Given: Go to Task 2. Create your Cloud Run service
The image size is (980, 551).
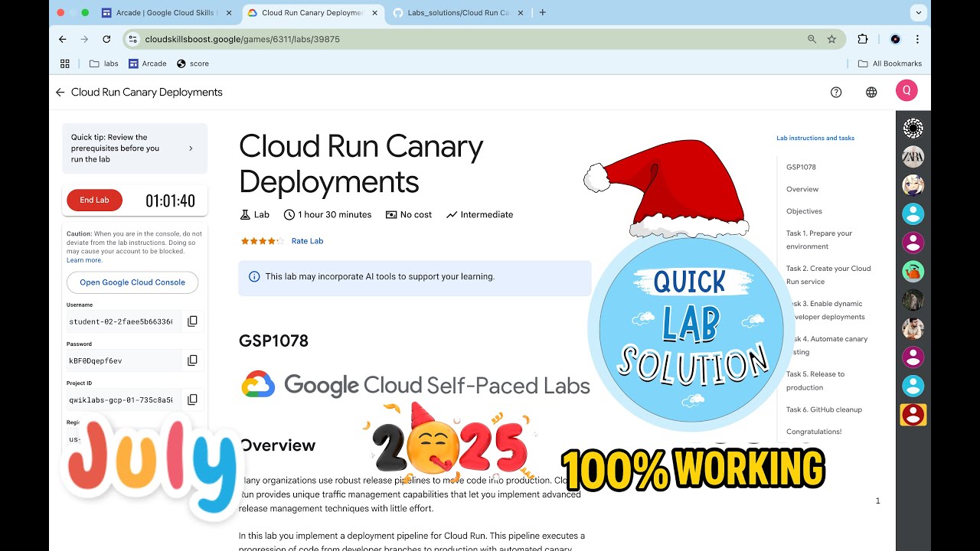Looking at the screenshot, I should 828,275.
